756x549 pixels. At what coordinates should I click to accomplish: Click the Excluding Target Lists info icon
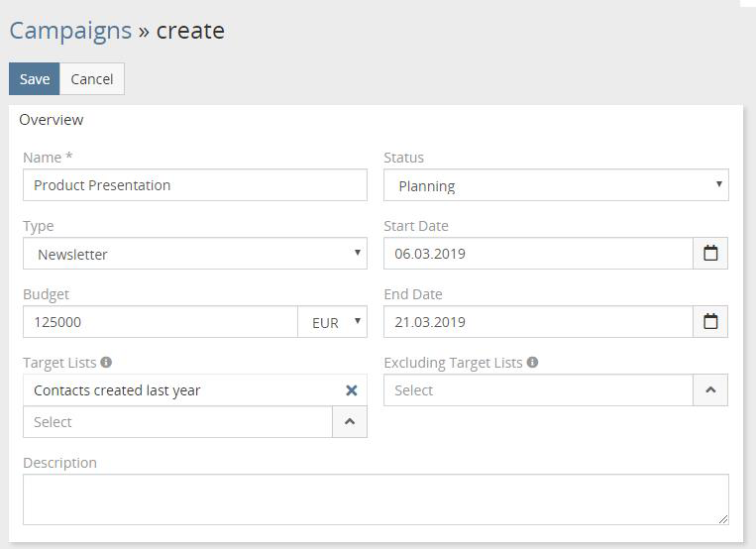[532, 363]
